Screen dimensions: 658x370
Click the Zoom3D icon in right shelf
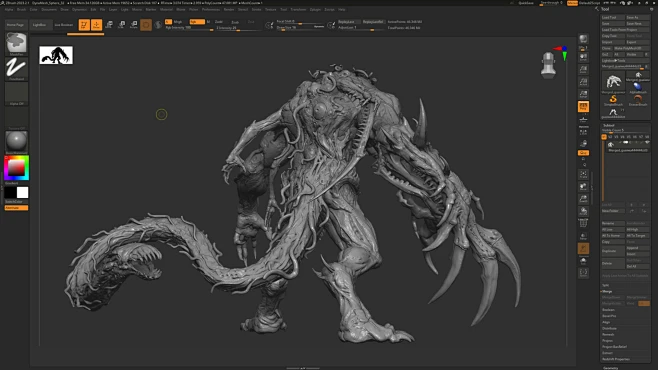583,199
